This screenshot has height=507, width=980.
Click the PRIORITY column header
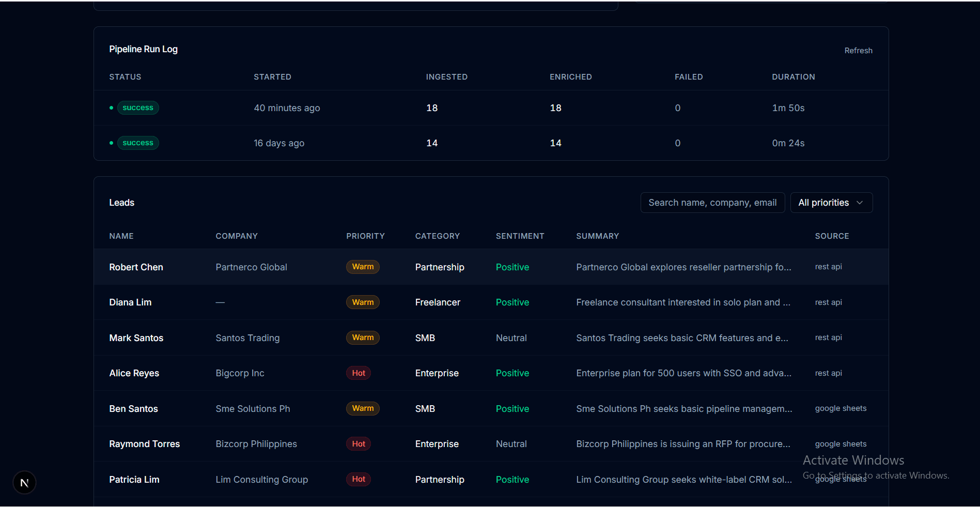click(365, 236)
